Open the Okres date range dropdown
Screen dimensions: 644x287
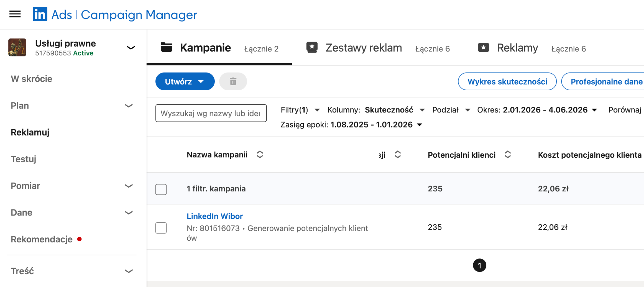point(537,110)
